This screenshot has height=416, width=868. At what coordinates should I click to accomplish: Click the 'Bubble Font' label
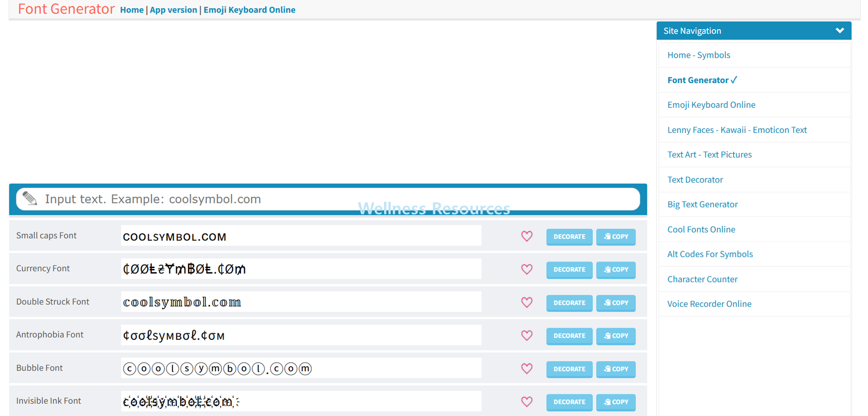coord(39,368)
